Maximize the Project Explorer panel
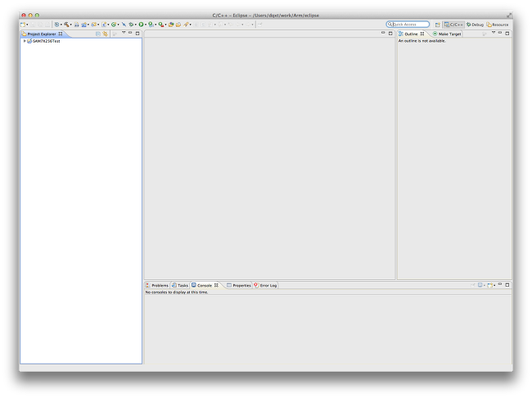 coord(138,34)
